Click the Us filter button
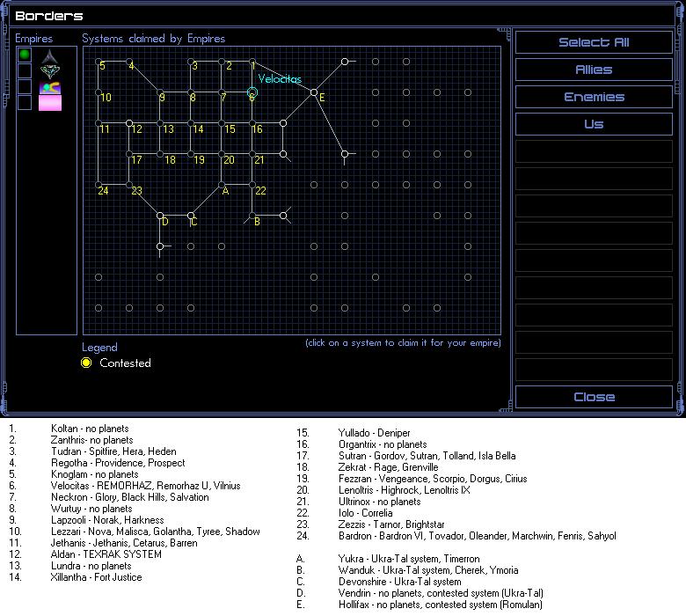The width and height of the screenshot is (686, 616). pyautogui.click(x=593, y=124)
